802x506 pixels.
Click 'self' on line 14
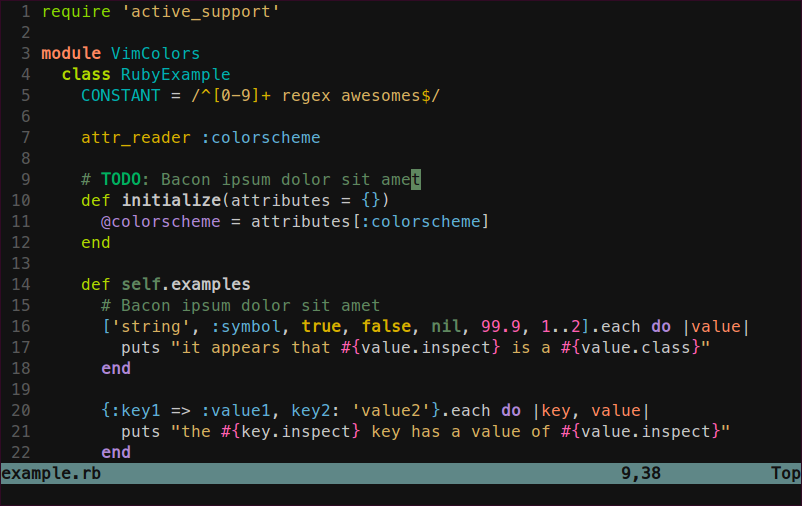point(141,284)
